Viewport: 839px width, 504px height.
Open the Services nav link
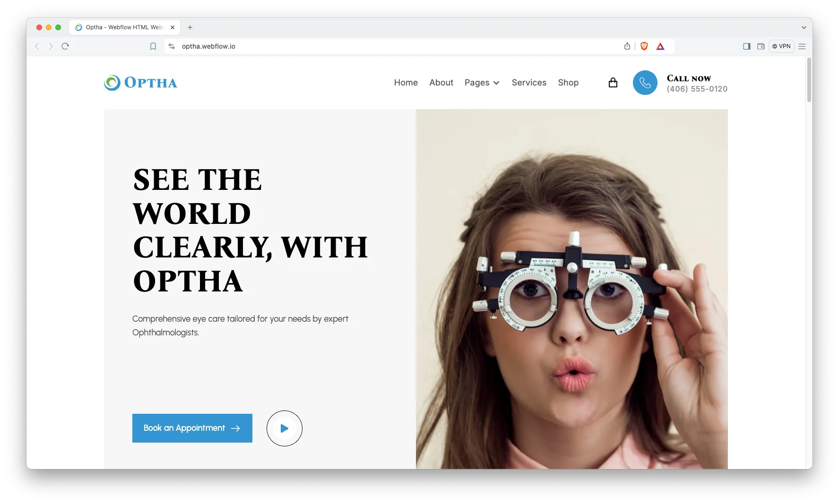[x=529, y=83]
